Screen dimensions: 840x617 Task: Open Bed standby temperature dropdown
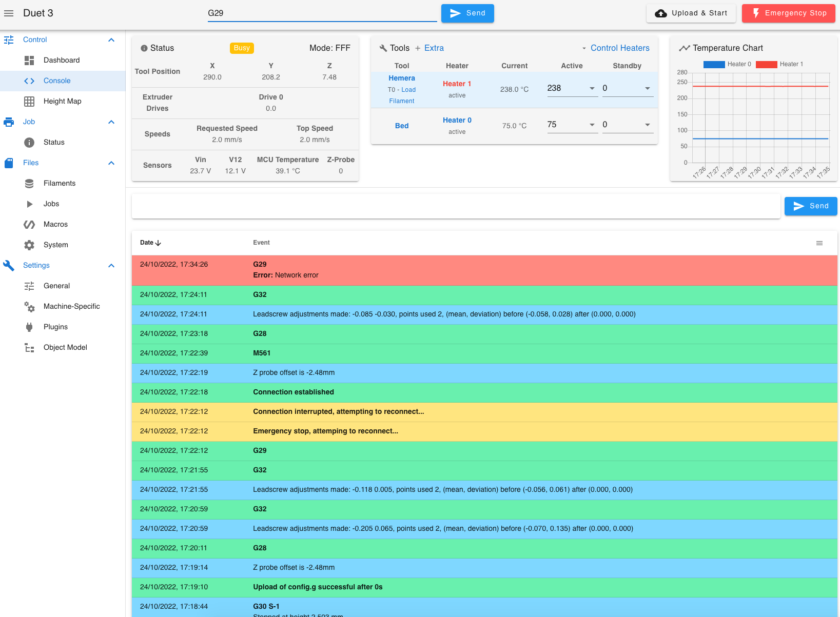648,125
